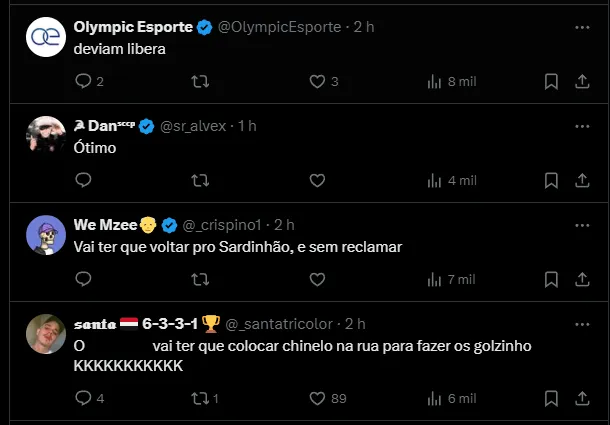The image size is (610, 425).
Task: Like the "Ótimo" tweet by Dan
Action: pyautogui.click(x=317, y=181)
